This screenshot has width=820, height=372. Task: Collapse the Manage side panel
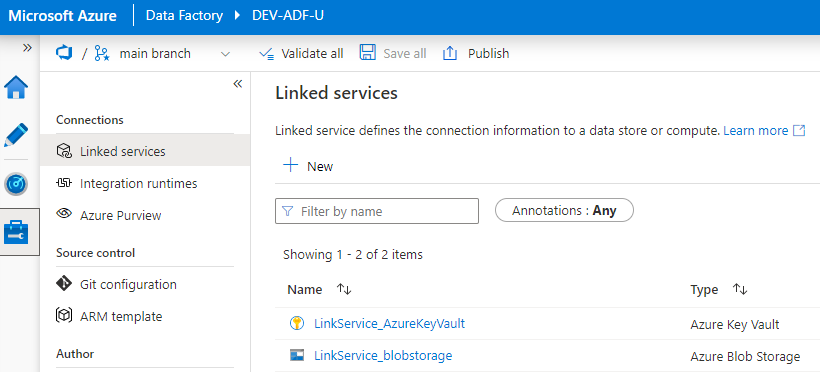pyautogui.click(x=238, y=84)
